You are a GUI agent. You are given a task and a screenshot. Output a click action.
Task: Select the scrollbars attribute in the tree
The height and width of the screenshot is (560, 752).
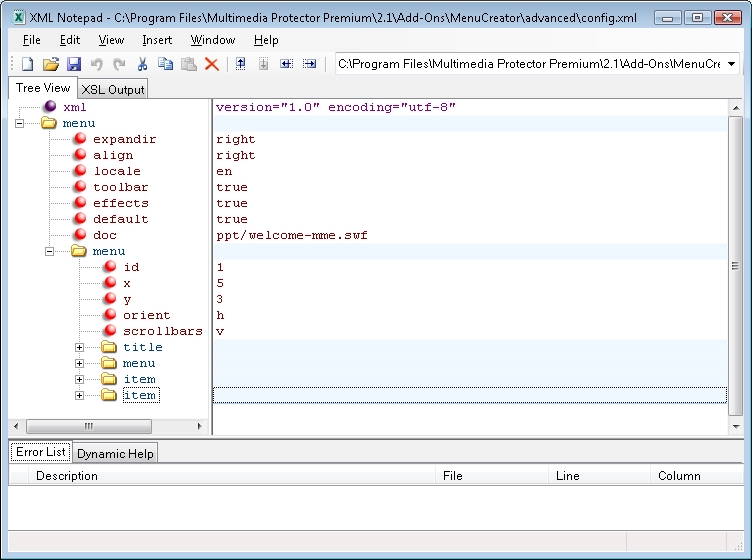tap(162, 331)
